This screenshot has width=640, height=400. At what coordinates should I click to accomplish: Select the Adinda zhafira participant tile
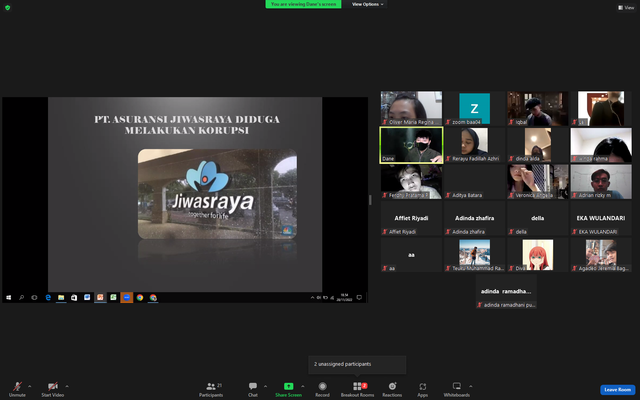[474, 218]
